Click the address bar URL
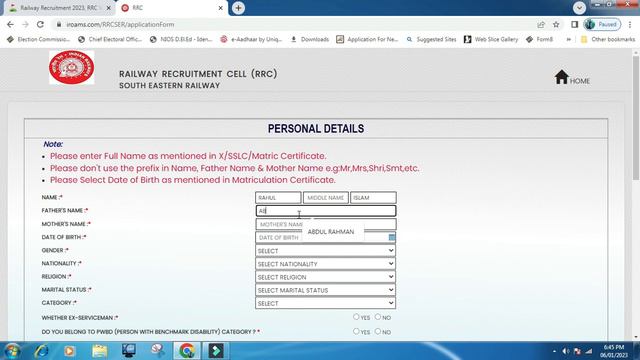640x360 pixels. coord(120,24)
